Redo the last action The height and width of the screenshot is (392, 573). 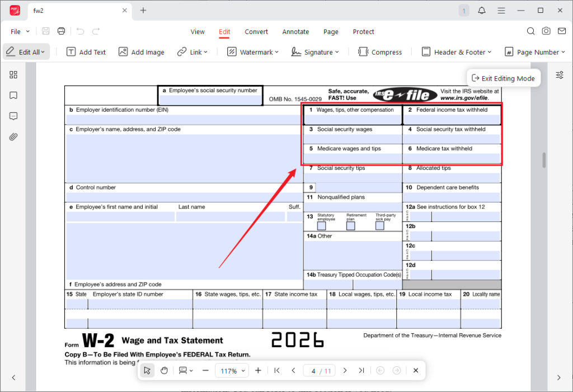coord(96,31)
